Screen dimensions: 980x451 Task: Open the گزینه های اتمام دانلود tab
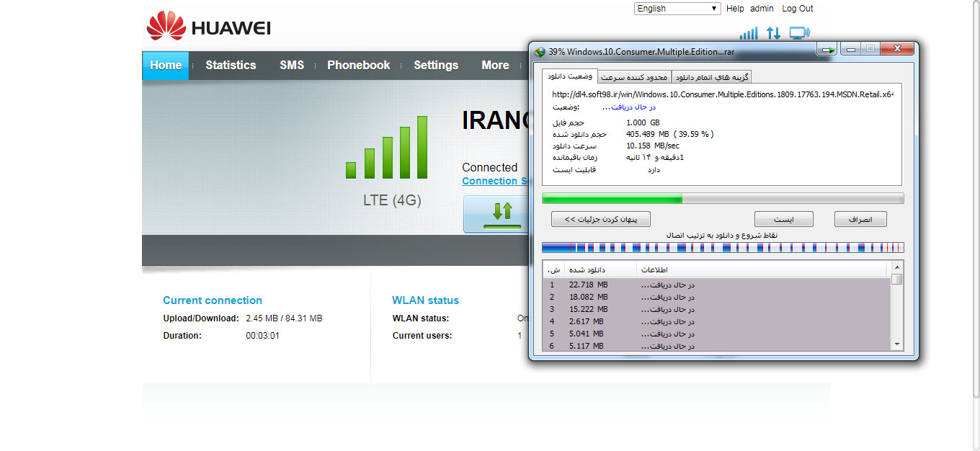[x=712, y=77]
